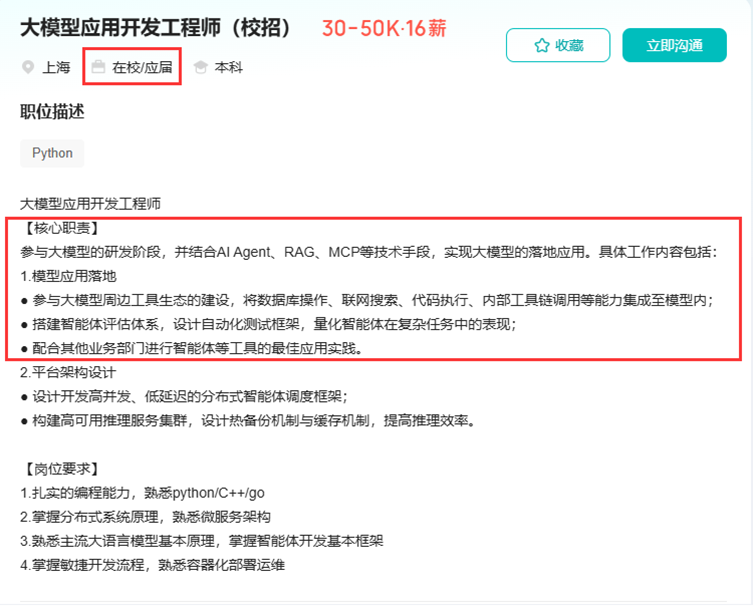This screenshot has height=609, width=753.
Task: Click the 职位描述 section heading
Action: tap(52, 112)
